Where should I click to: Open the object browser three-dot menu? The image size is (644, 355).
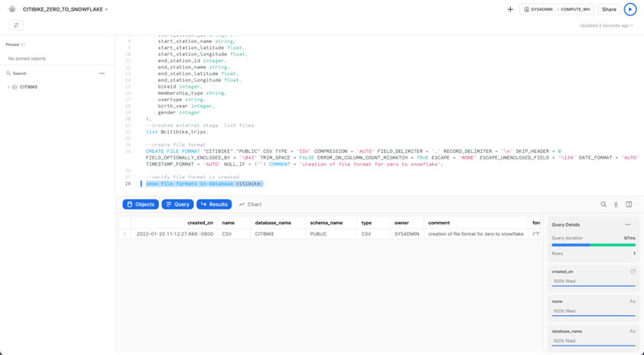(x=102, y=73)
